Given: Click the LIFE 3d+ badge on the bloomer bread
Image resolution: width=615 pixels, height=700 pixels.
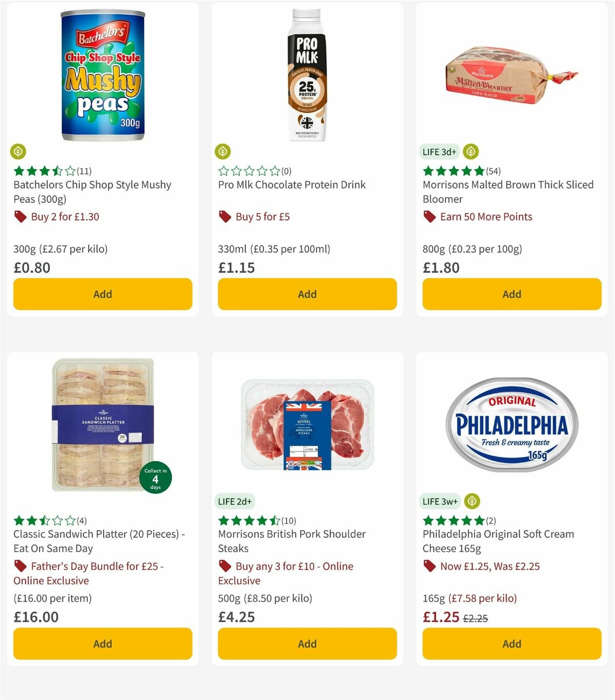Looking at the screenshot, I should [x=438, y=152].
